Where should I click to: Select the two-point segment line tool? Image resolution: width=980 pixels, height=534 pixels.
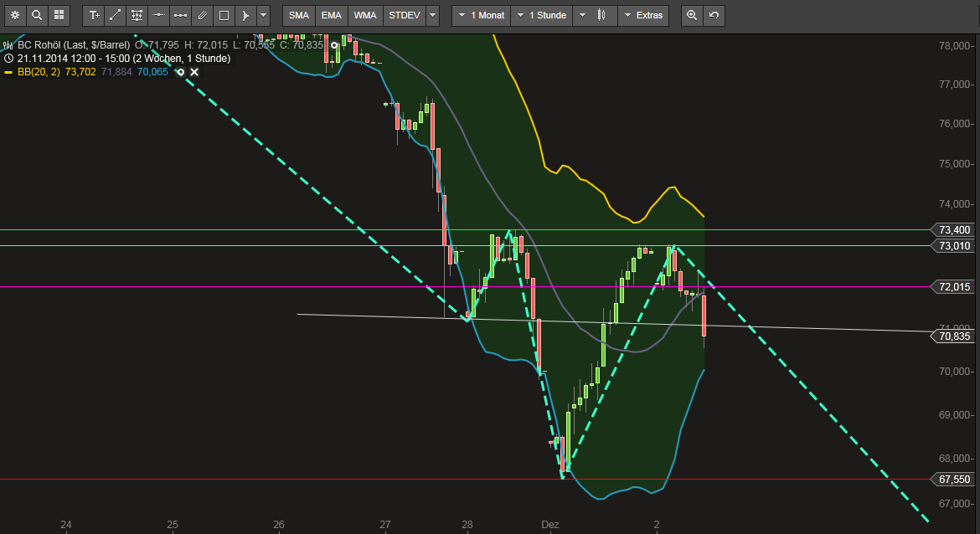181,15
